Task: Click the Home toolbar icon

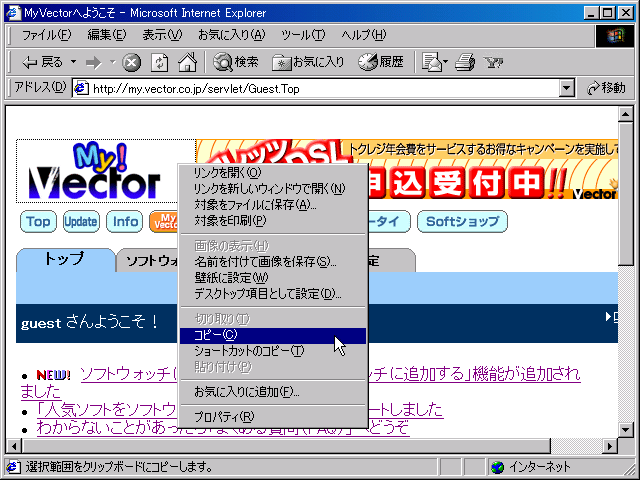Action: [187, 62]
